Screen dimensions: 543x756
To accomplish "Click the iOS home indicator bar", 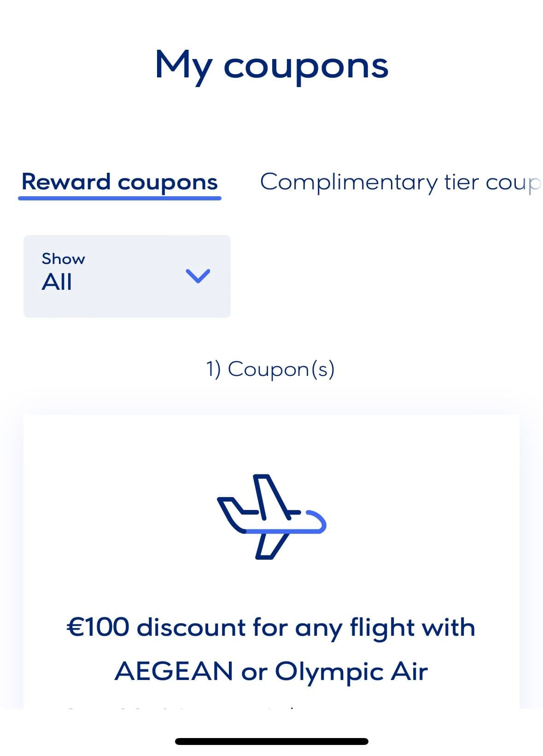I will 272,741.
